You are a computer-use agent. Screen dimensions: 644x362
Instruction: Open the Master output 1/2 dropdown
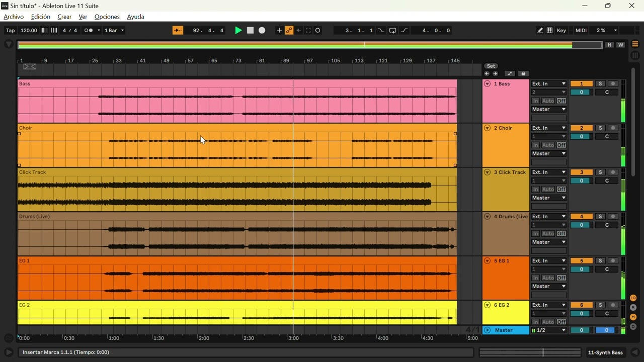(x=549, y=330)
